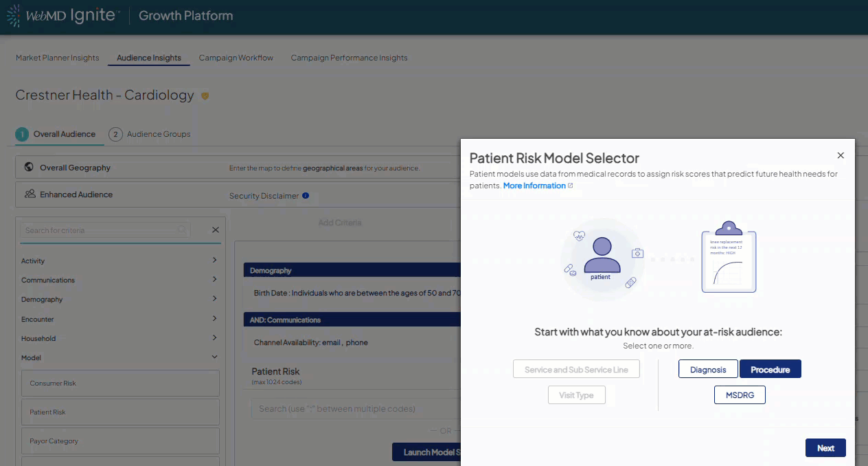
Task: Click the shield badge beside Cardiology title
Action: coord(205,96)
